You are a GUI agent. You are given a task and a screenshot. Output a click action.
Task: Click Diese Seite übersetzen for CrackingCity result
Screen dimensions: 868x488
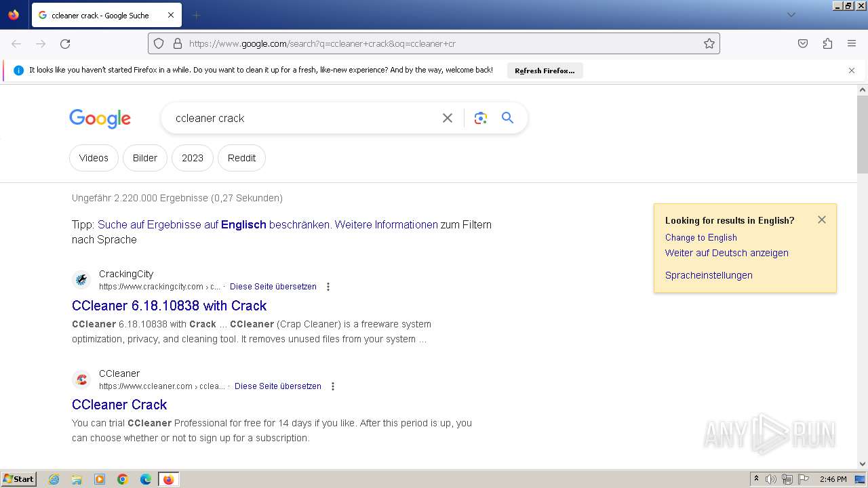point(273,287)
